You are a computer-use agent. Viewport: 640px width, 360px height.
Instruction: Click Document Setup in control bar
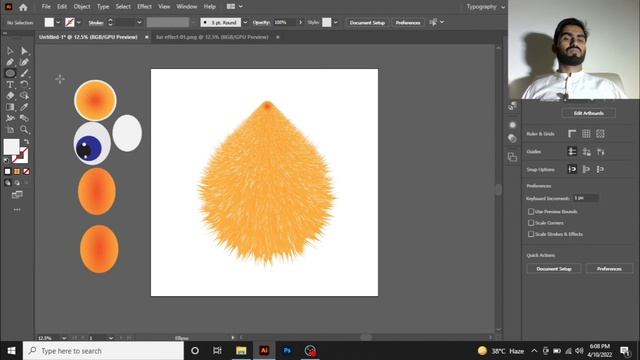click(367, 22)
